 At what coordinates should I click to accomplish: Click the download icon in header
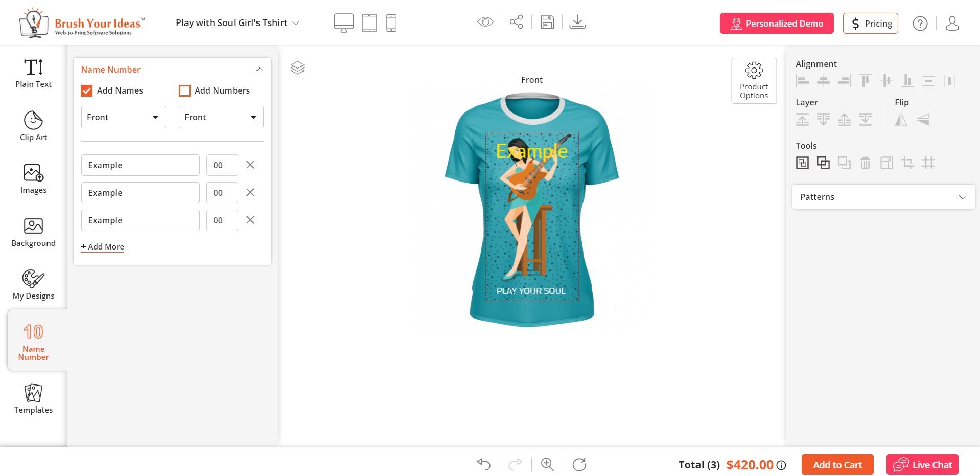(577, 22)
